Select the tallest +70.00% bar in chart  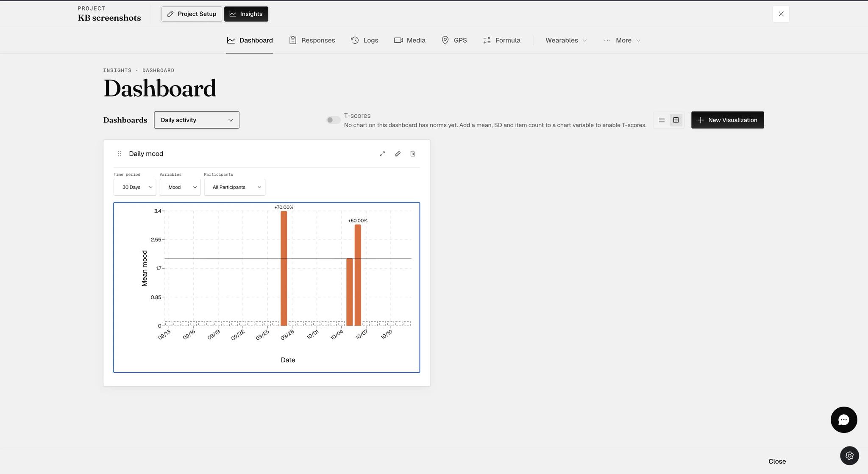pyautogui.click(x=284, y=268)
